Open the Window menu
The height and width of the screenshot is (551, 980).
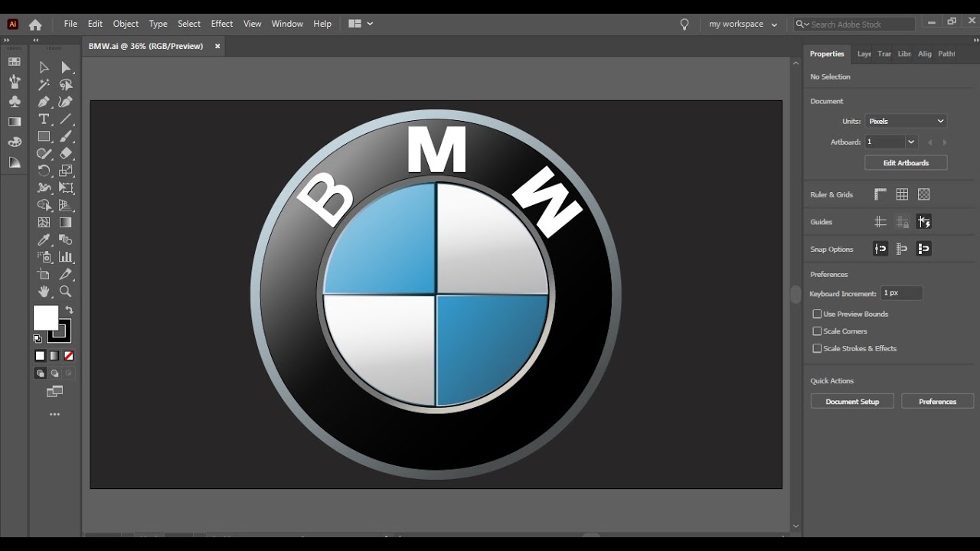click(287, 24)
